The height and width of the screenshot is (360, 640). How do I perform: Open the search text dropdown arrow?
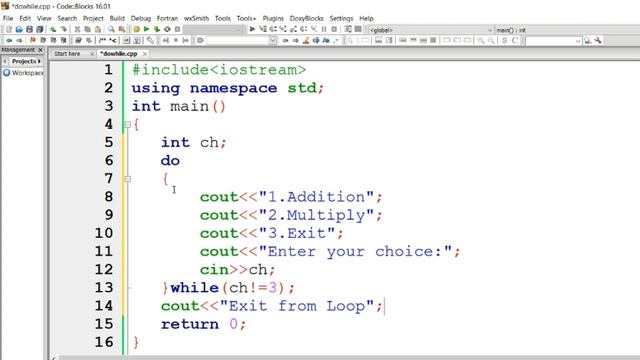coord(273,40)
